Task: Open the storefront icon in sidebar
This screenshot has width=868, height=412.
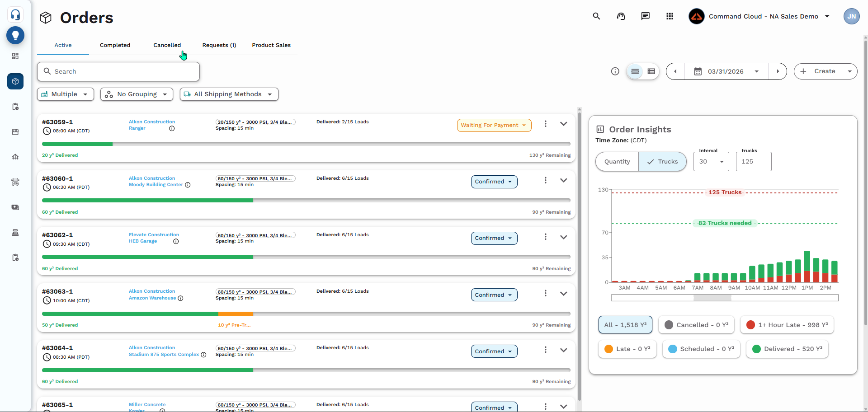Action: click(x=15, y=132)
